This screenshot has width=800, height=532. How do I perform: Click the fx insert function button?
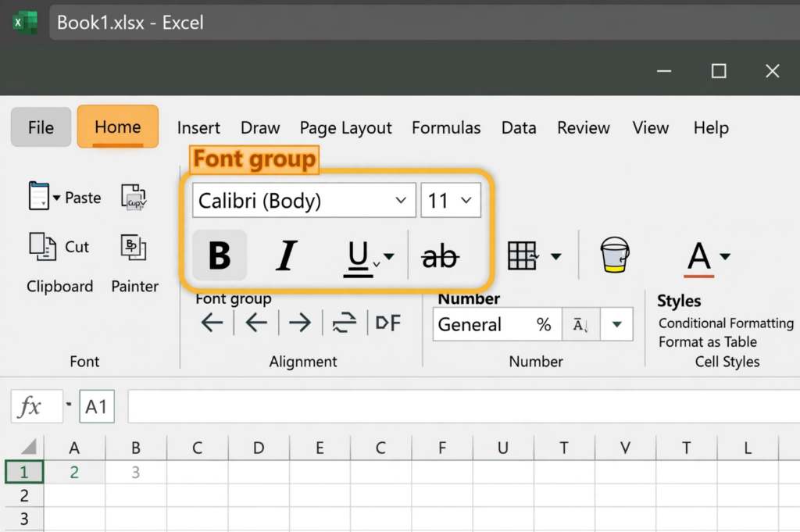(37, 406)
